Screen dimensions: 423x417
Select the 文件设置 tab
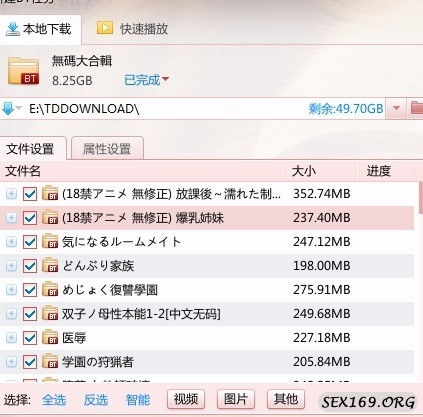click(x=33, y=149)
